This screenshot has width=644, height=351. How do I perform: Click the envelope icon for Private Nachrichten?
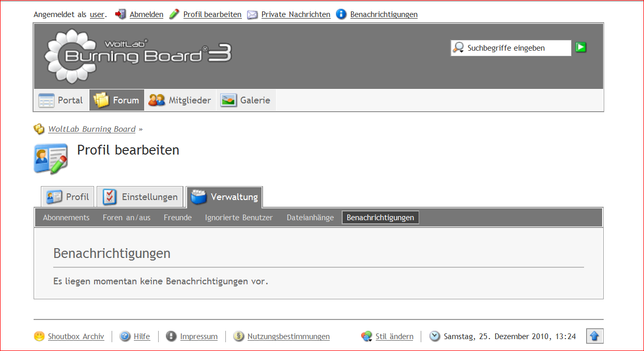(252, 14)
